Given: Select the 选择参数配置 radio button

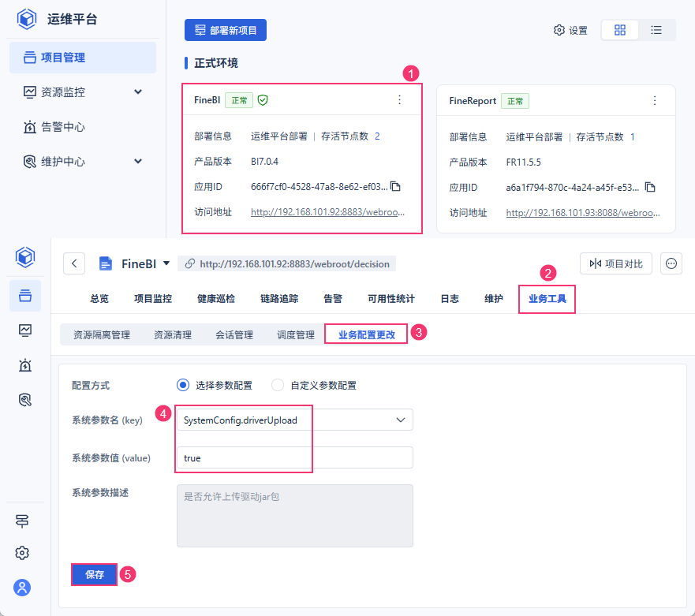Looking at the screenshot, I should tap(182, 385).
